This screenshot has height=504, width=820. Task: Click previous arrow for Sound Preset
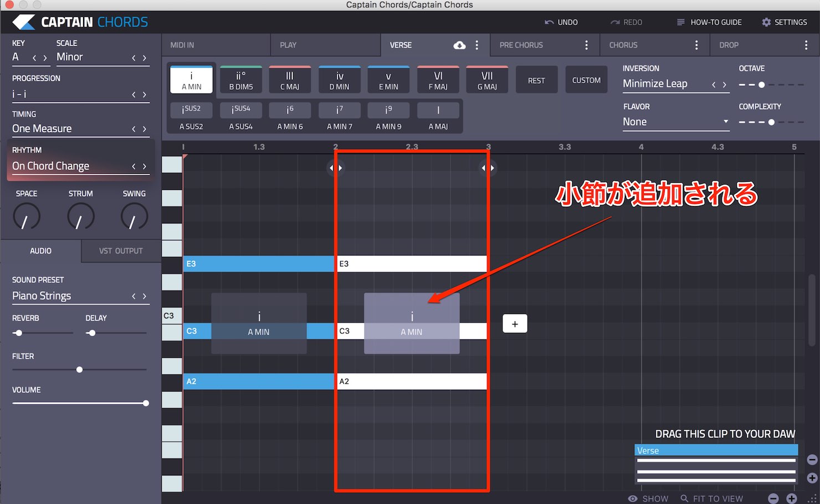tap(134, 296)
